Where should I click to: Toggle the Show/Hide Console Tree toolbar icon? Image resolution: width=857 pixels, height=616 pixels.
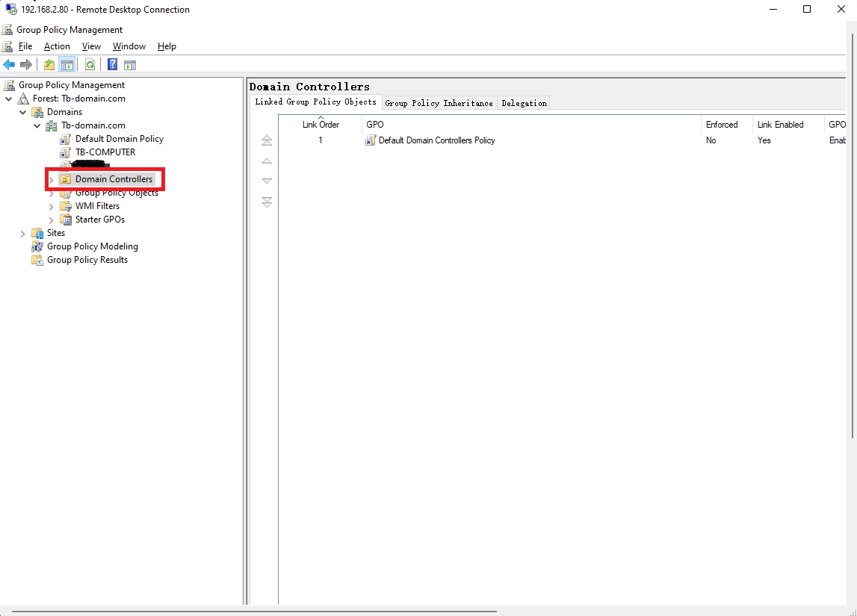(x=67, y=65)
